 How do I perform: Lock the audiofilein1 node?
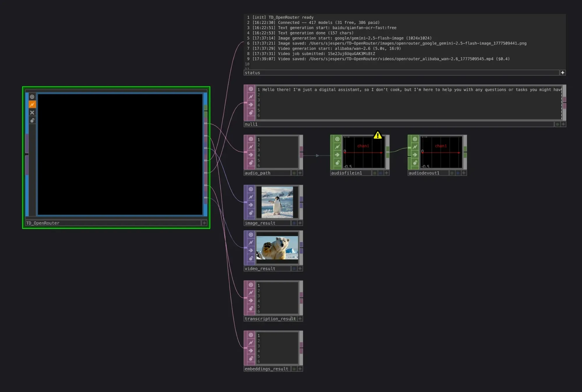click(x=338, y=162)
